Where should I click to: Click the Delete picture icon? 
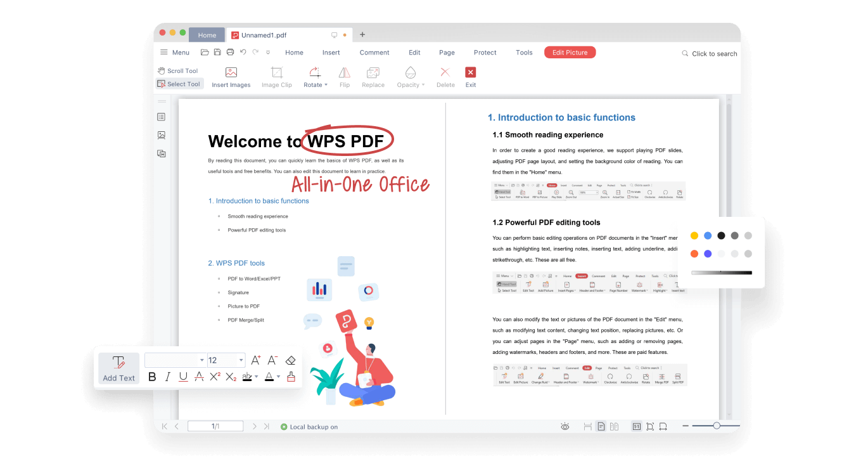[445, 76]
